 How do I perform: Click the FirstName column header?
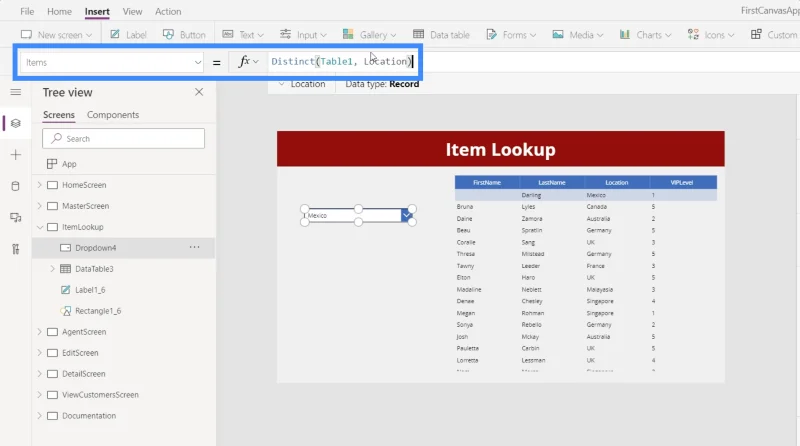click(x=487, y=182)
